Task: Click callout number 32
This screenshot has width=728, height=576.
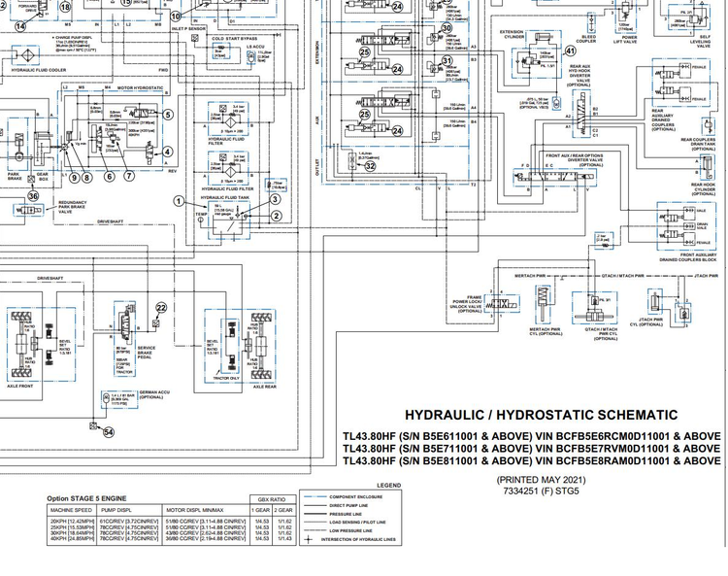Action: (x=370, y=165)
